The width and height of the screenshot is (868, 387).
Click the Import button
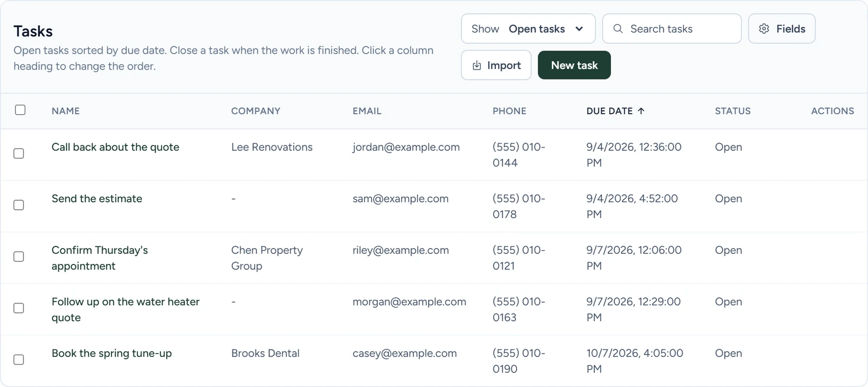coord(496,65)
